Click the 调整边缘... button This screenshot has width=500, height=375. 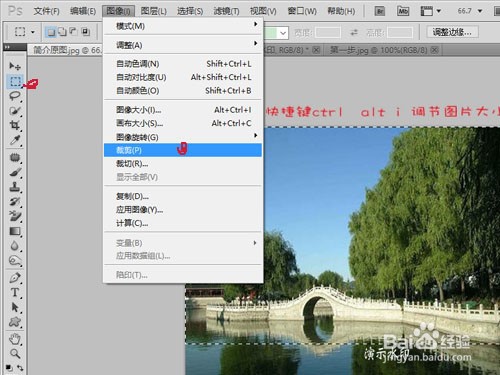452,32
